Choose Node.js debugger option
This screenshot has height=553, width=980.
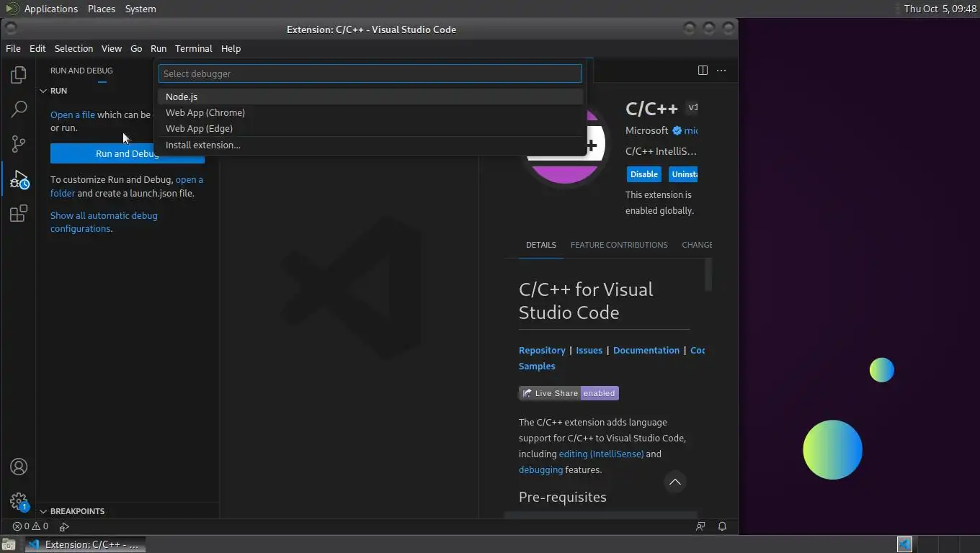click(370, 96)
